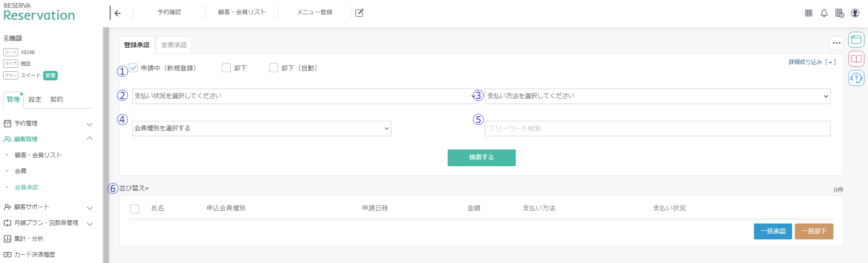The height and width of the screenshot is (263, 868).
Task: Open 予約確認 in top navigation
Action: (169, 12)
